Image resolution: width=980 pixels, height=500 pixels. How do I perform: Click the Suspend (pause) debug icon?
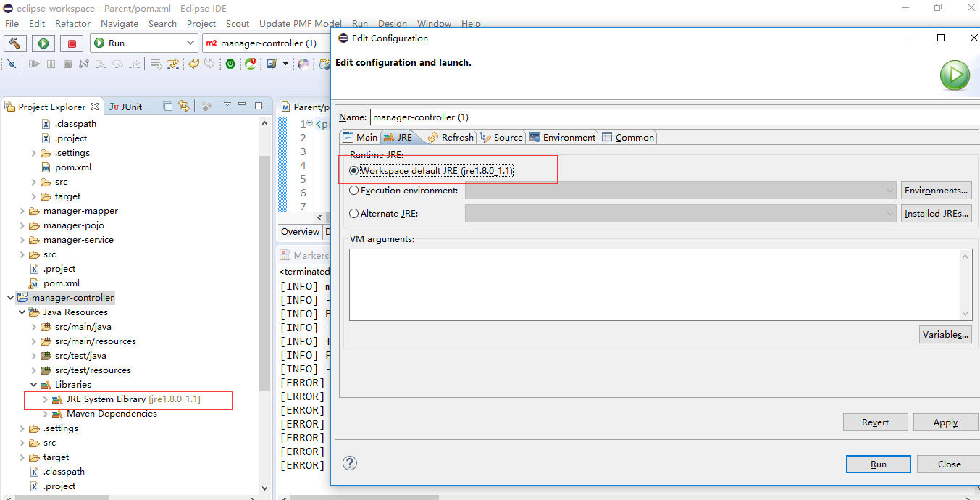point(51,64)
